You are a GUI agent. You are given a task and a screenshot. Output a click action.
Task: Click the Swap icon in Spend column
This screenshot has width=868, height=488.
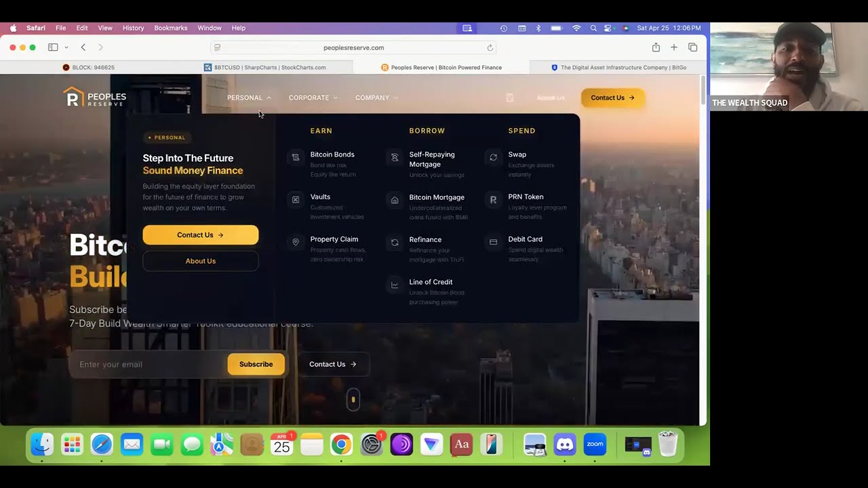pos(494,157)
